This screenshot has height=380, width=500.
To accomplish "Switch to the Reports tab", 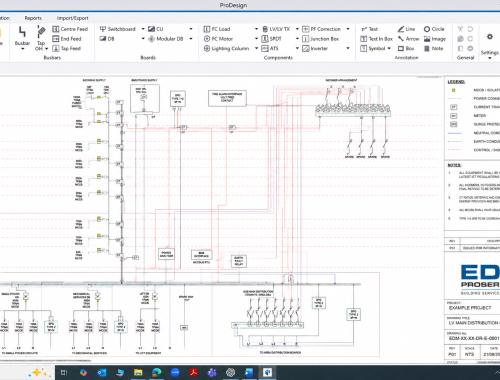I will pyautogui.click(x=33, y=18).
